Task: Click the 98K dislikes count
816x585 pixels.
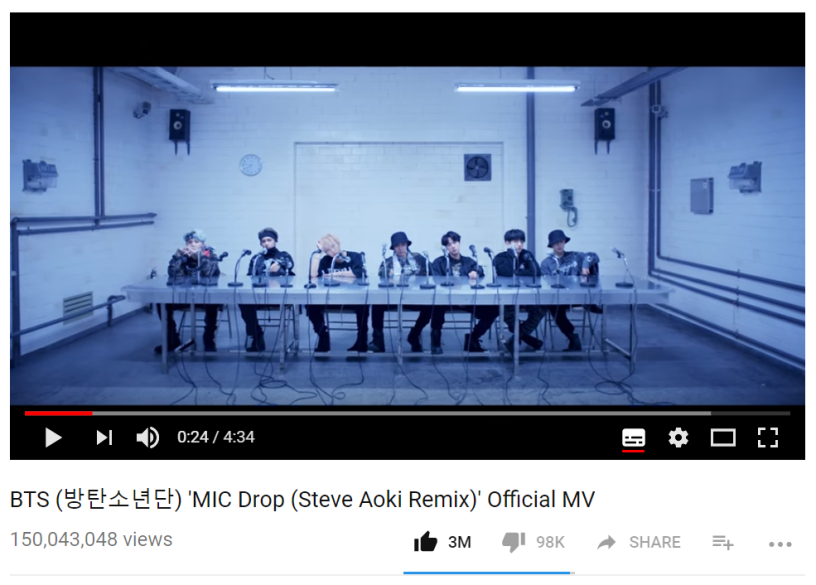Action: [550, 542]
